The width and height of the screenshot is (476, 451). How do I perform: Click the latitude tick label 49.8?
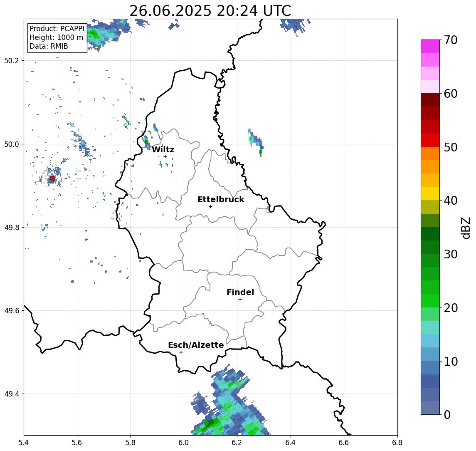tap(12, 227)
